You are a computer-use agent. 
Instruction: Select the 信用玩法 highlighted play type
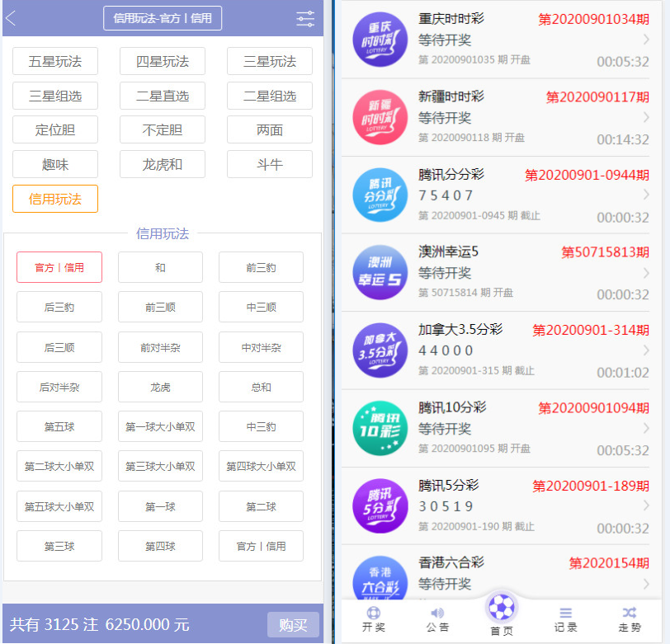55,199
